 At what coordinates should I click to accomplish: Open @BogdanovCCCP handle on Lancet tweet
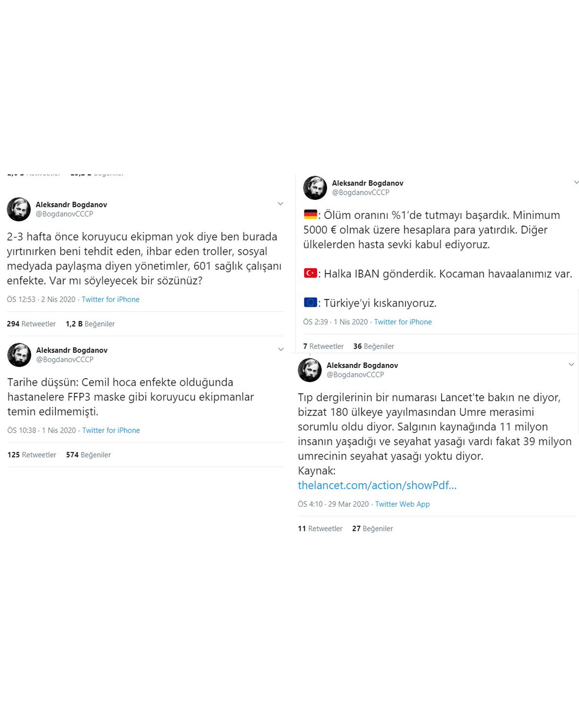355,374
